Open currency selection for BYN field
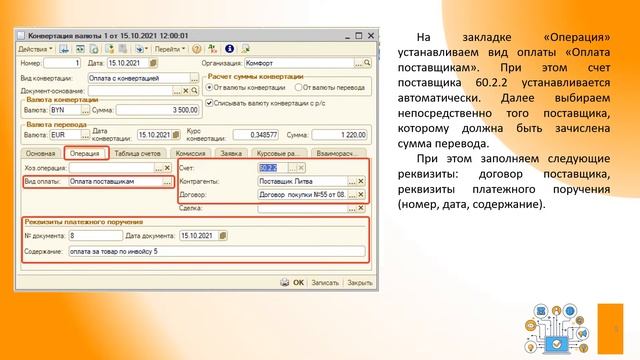The height and width of the screenshot is (360, 640). 85,110
